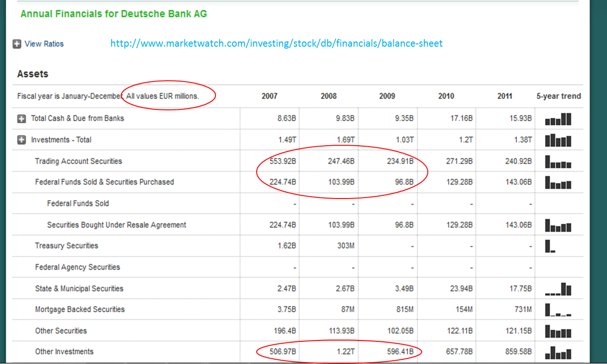Image resolution: width=607 pixels, height=364 pixels.
Task: Click the 247.46B value for 2008
Action: click(x=341, y=161)
